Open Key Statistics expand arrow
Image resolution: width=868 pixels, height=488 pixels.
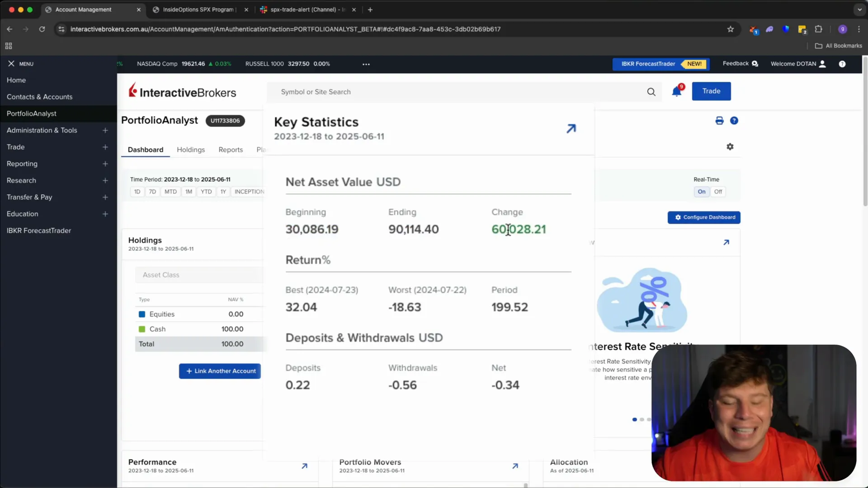pyautogui.click(x=571, y=129)
